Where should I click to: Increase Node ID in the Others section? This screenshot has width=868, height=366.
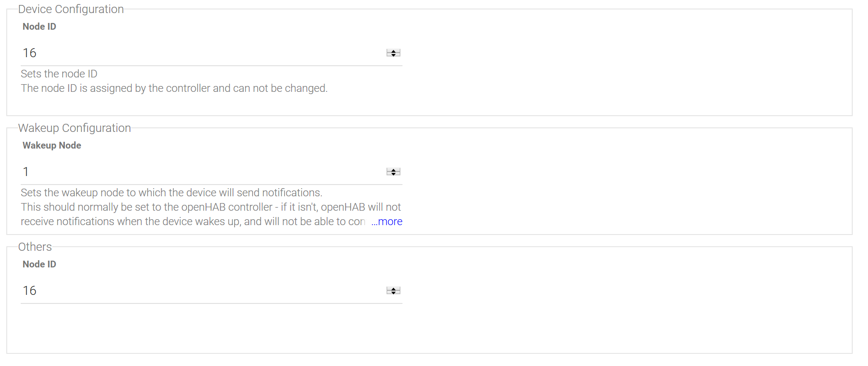[393, 289]
